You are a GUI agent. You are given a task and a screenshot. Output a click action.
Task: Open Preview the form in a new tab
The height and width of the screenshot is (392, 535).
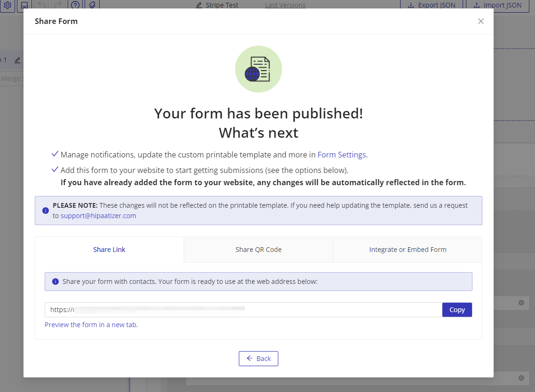pyautogui.click(x=91, y=325)
